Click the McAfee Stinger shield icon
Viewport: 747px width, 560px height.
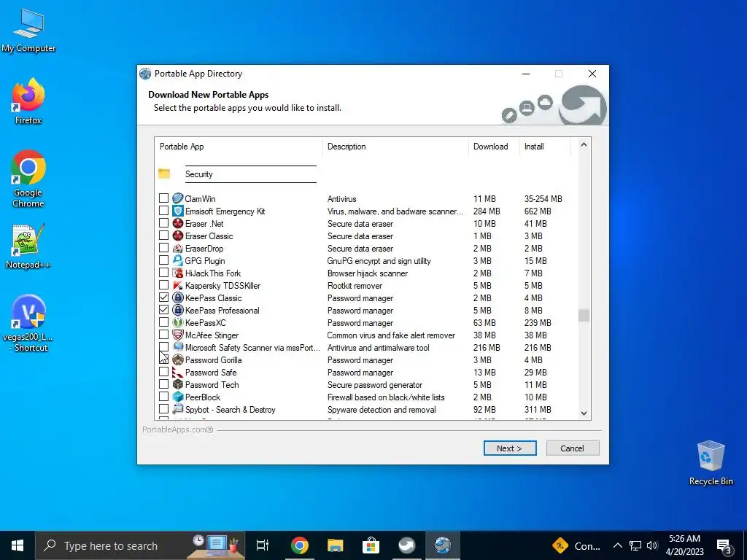[178, 334]
